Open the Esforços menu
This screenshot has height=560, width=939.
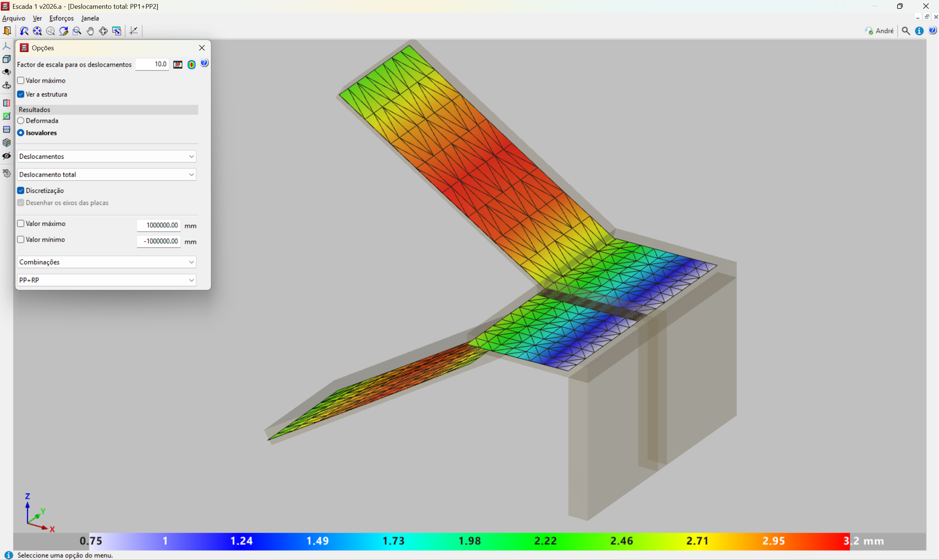click(x=61, y=18)
